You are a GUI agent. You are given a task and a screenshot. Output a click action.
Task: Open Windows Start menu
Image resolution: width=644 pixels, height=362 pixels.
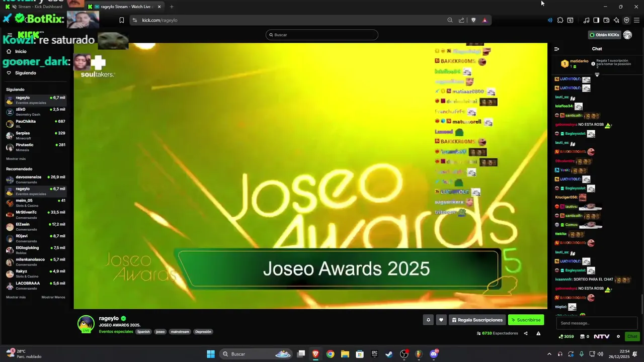[211, 354]
